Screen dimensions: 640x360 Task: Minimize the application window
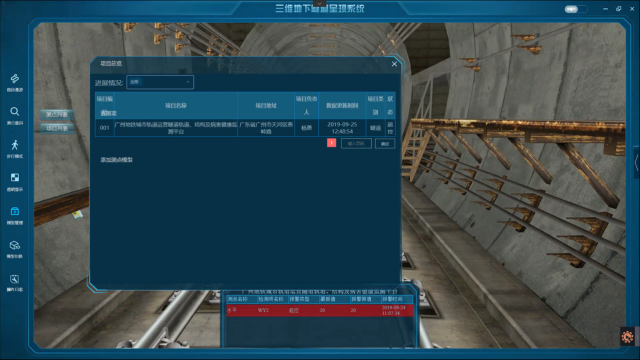click(x=605, y=9)
